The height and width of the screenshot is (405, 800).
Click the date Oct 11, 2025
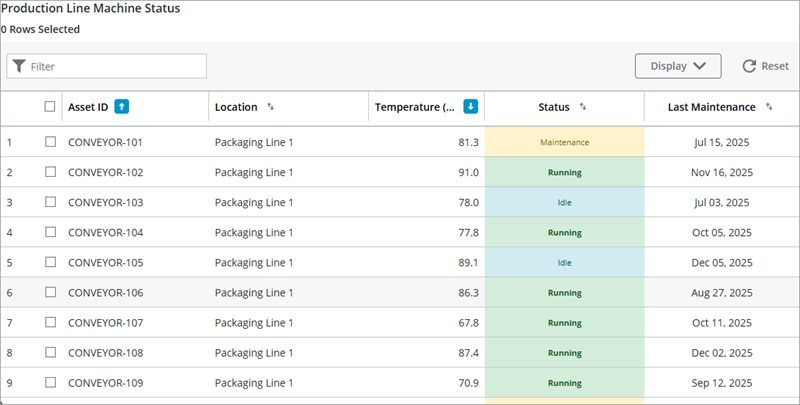721,323
